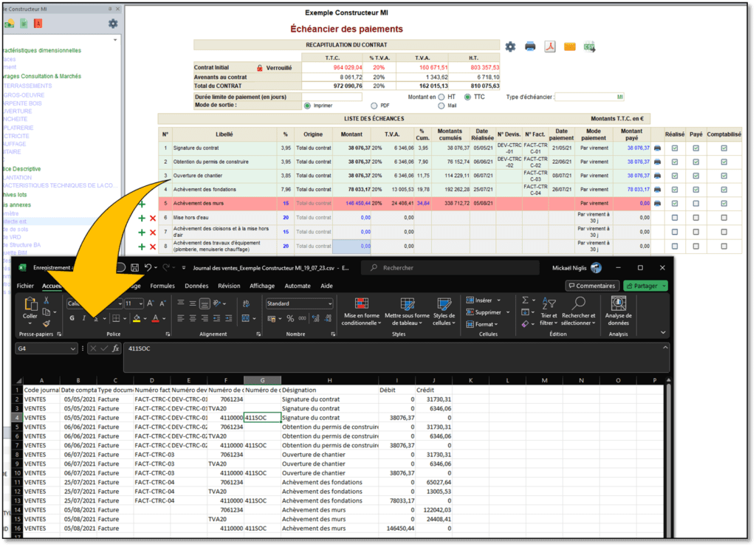The image size is (756, 547).
Task: Delete the Achèvement des cloisons row with the red cross
Action: [x=153, y=233]
